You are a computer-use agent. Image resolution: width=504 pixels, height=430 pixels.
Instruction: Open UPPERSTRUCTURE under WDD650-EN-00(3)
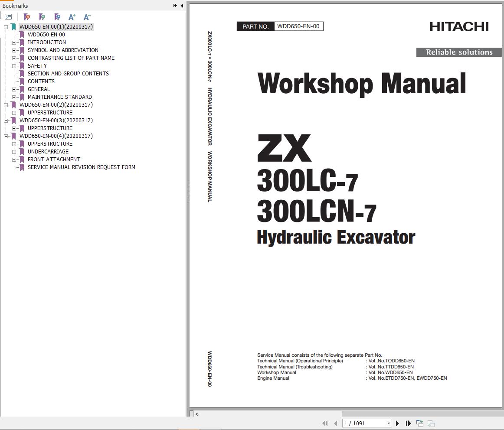50,128
